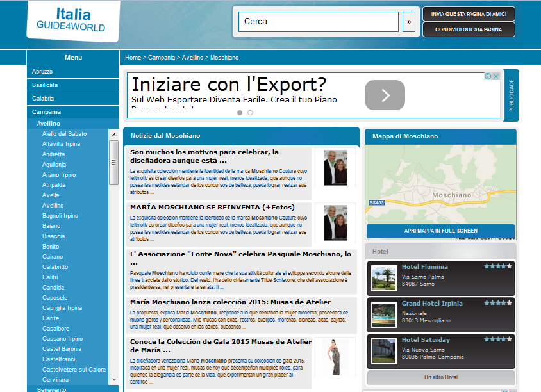
Task: Select Avella in the town list
Action: [x=51, y=195]
